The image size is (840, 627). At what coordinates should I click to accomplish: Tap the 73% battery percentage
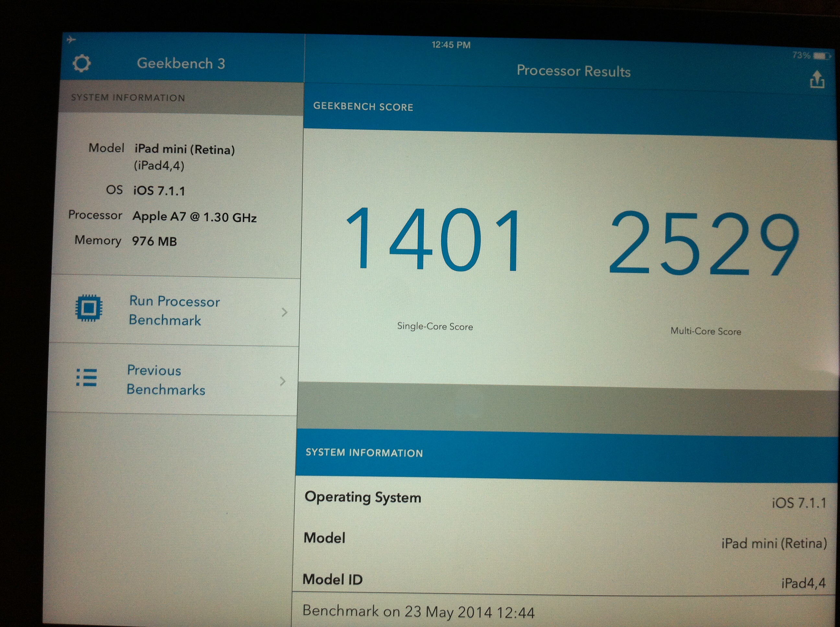801,55
